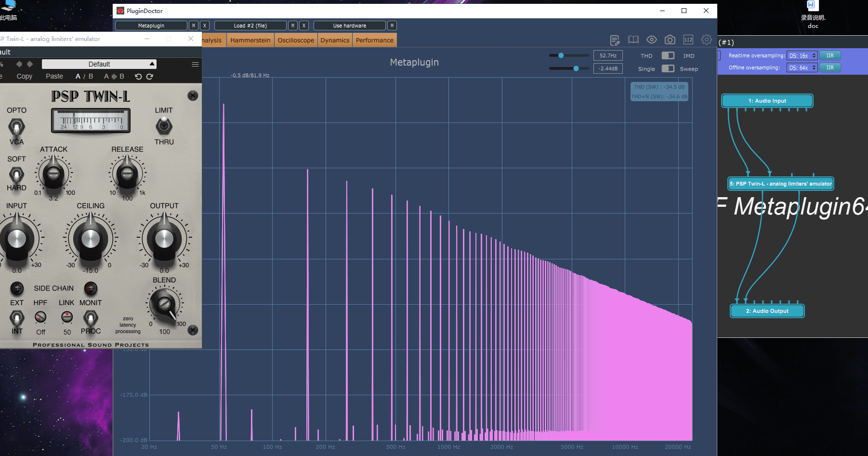Click the camera screenshot icon
This screenshot has height=456, width=868.
click(x=670, y=40)
